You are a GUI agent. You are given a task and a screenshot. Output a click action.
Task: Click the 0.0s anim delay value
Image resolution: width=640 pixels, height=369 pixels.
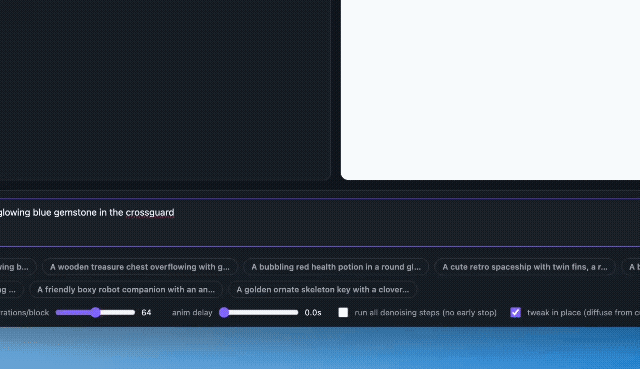point(313,313)
